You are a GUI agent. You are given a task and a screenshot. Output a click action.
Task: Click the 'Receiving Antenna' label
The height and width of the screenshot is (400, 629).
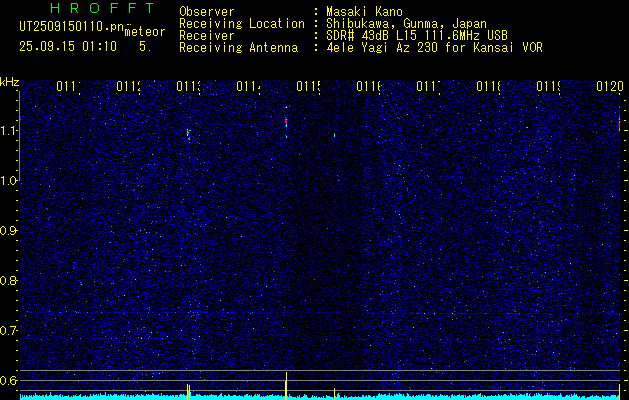[238, 48]
